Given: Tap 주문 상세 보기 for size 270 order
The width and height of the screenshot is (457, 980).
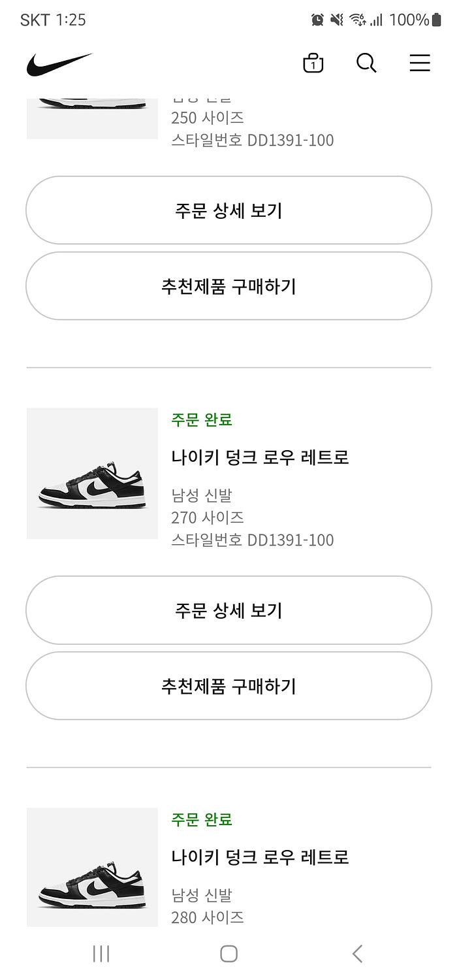Looking at the screenshot, I should coord(228,610).
